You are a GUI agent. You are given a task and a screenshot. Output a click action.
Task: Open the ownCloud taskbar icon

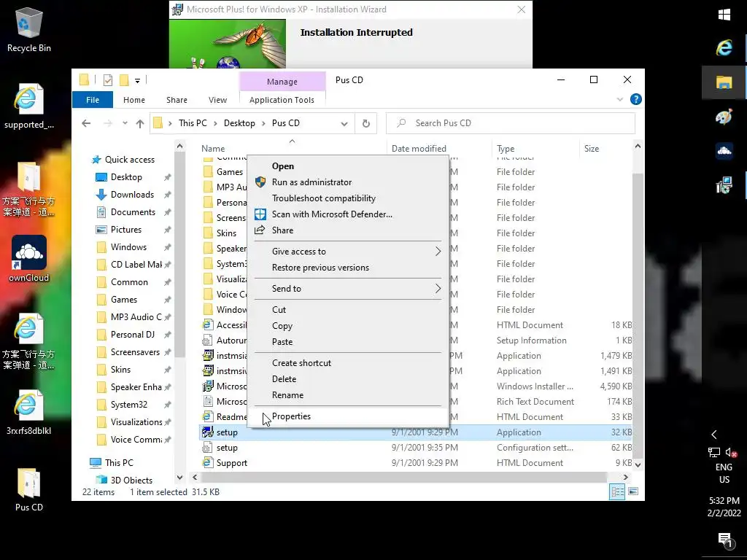tap(724, 151)
